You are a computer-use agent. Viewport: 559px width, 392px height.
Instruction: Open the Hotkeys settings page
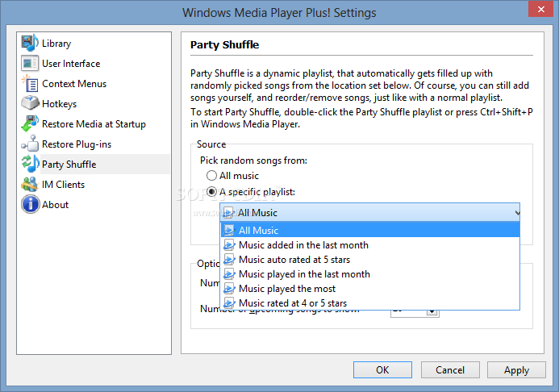pyautogui.click(x=59, y=104)
